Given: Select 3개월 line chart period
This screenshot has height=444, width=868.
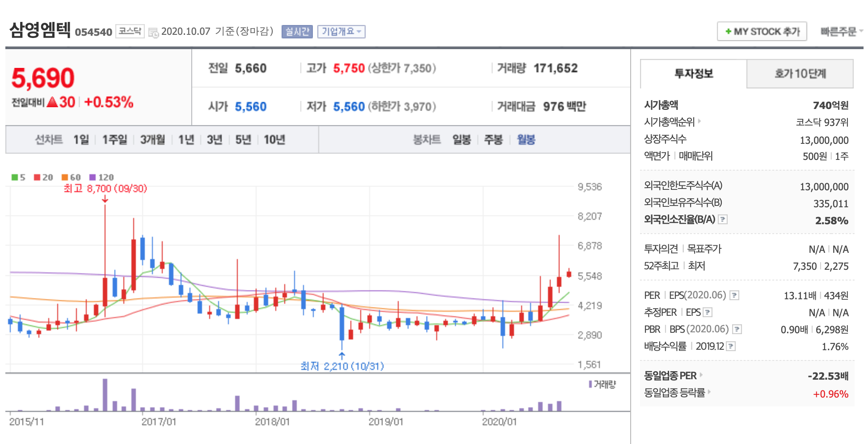Looking at the screenshot, I should pos(152,140).
